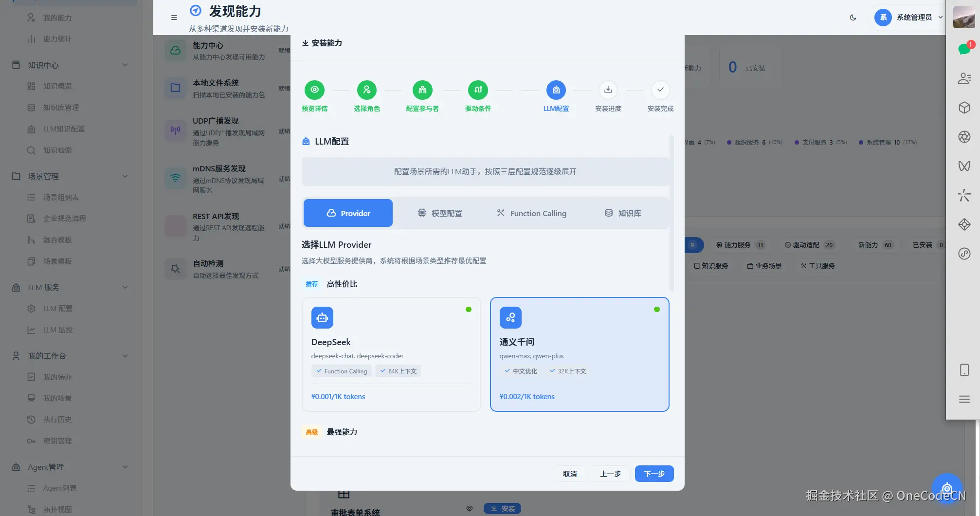Select the 配置参与者 wizard step icon
980x516 pixels.
422,90
